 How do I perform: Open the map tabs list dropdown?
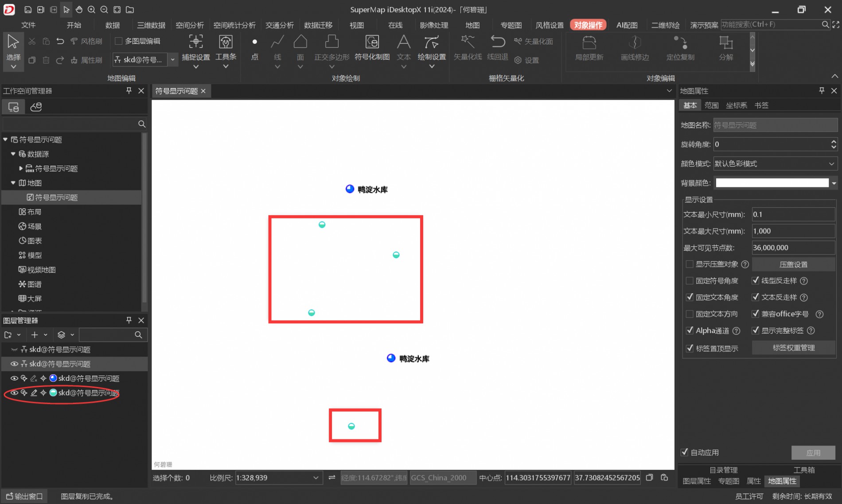669,91
